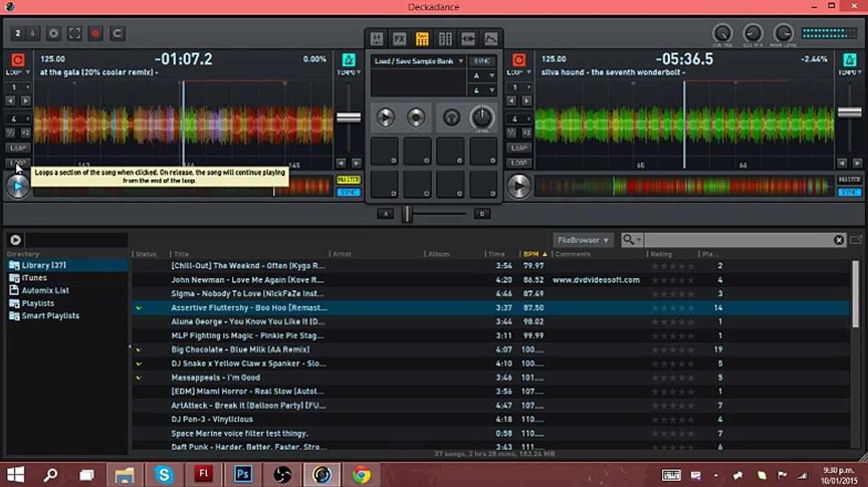Open left deck loop length 4 dropdown
The width and height of the screenshot is (868, 487).
click(18, 119)
